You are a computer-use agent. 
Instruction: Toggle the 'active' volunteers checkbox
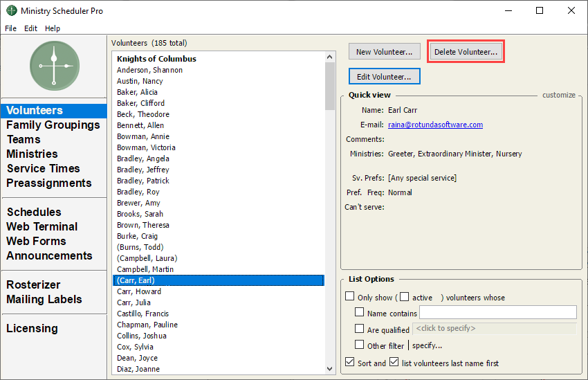tap(405, 297)
